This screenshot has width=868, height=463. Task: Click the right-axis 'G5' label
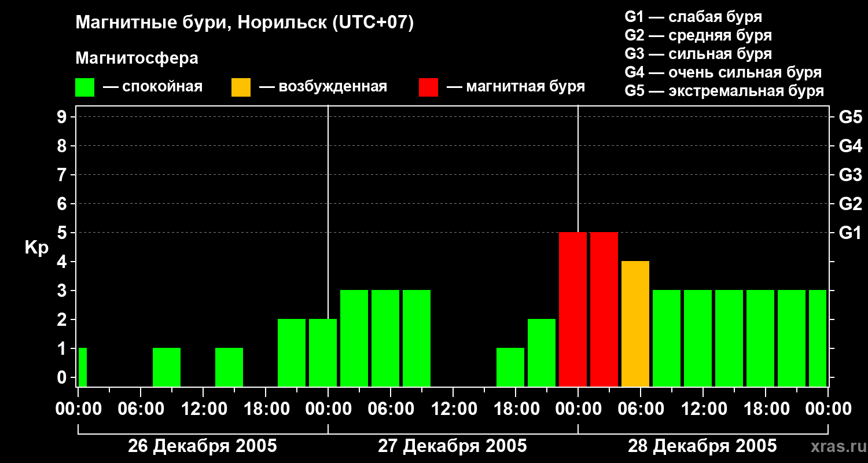pyautogui.click(x=851, y=117)
